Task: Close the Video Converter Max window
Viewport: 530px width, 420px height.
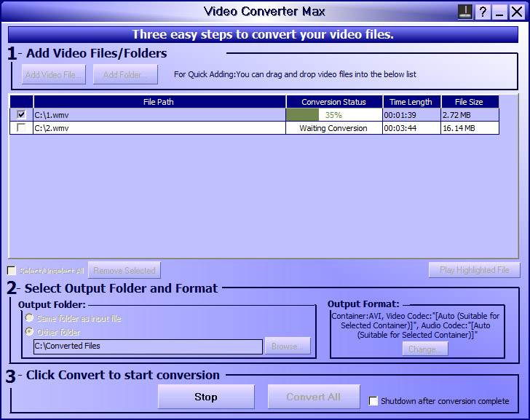Action: 517,12
